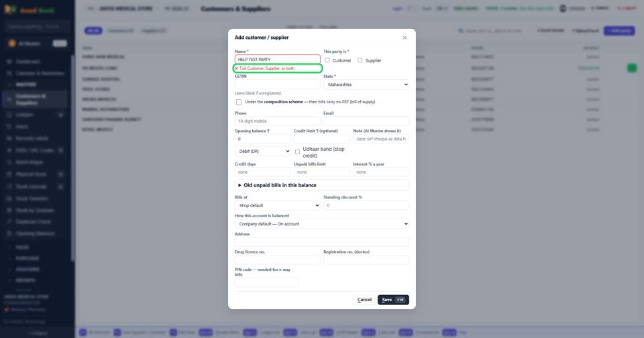Click the red Logout link in top bar
This screenshot has width=644, height=338.
pyautogui.click(x=627, y=8)
